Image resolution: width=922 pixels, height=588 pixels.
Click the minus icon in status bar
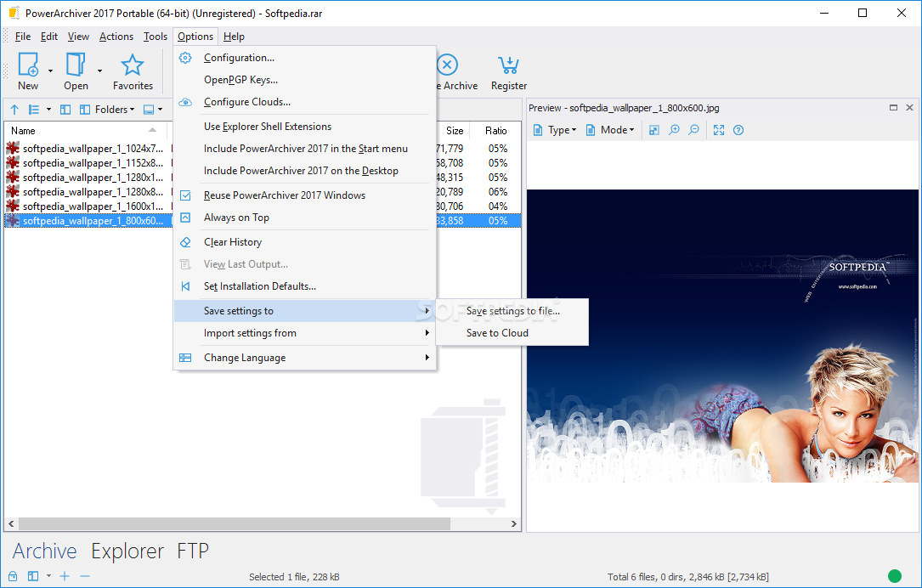(x=85, y=576)
